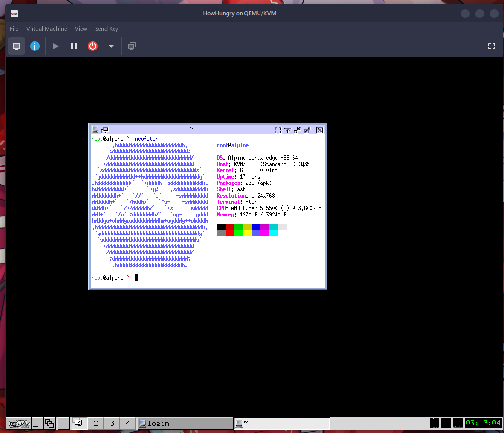Click the virt-manager app icon in the title bar
Image resolution: width=504 pixels, height=433 pixels.
point(14,14)
